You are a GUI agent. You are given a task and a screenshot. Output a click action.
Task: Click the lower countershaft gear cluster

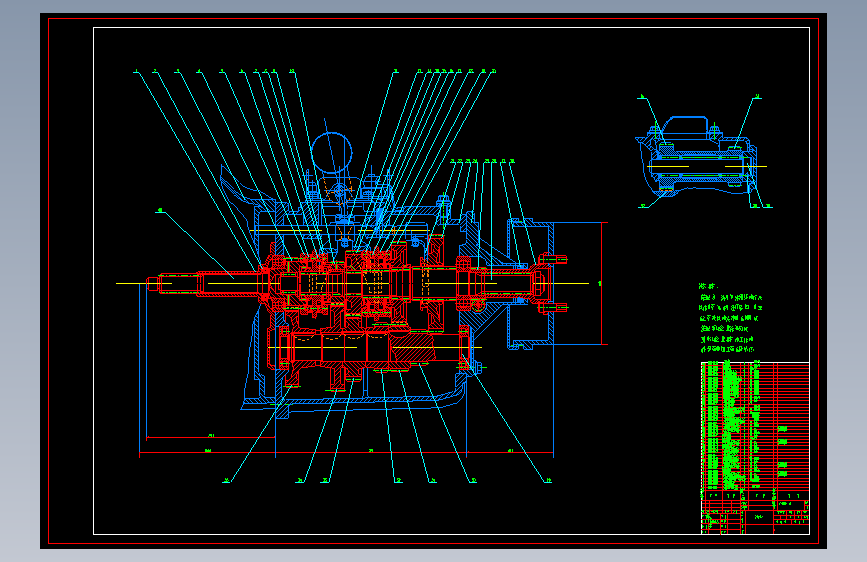point(369,348)
